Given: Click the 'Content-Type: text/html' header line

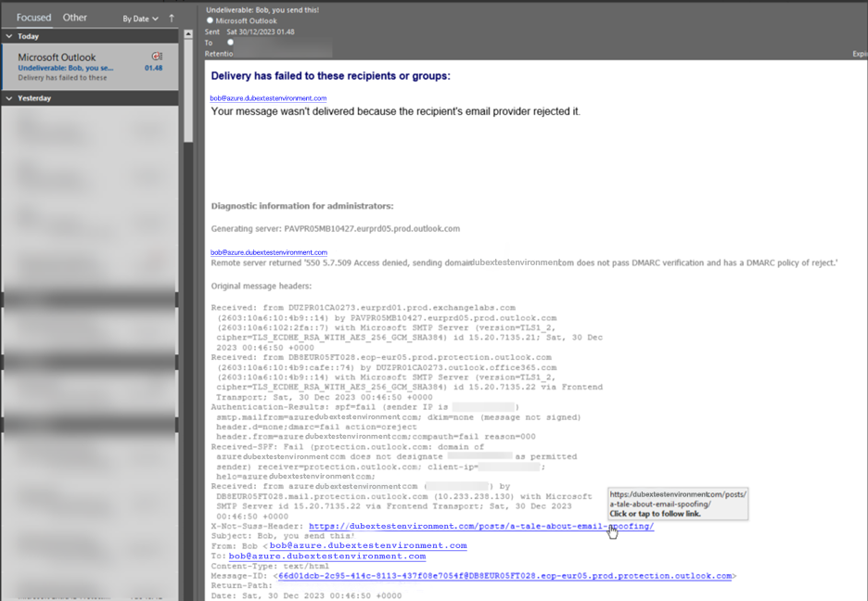Looking at the screenshot, I should pyautogui.click(x=270, y=566).
